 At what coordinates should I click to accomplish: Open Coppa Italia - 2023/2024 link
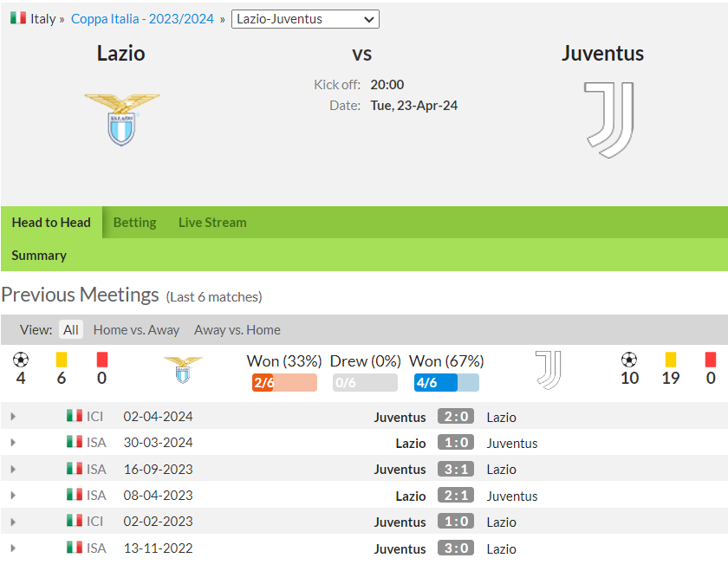coord(142,19)
